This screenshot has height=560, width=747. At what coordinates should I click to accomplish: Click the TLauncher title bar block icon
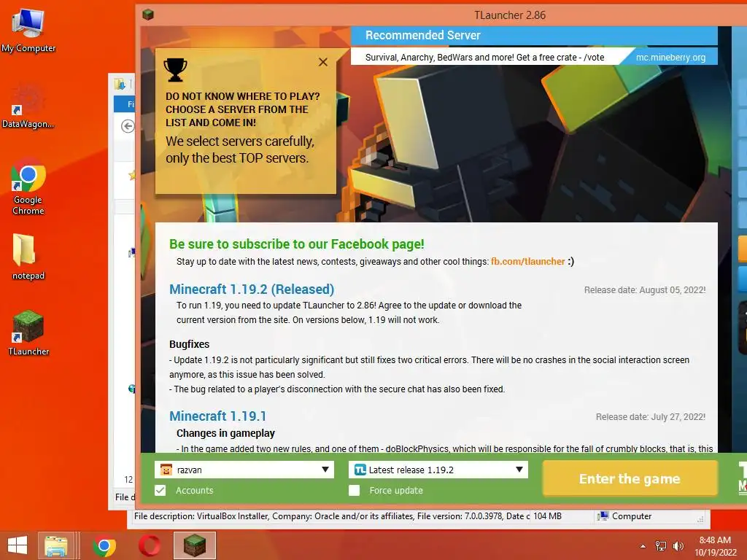click(x=148, y=15)
